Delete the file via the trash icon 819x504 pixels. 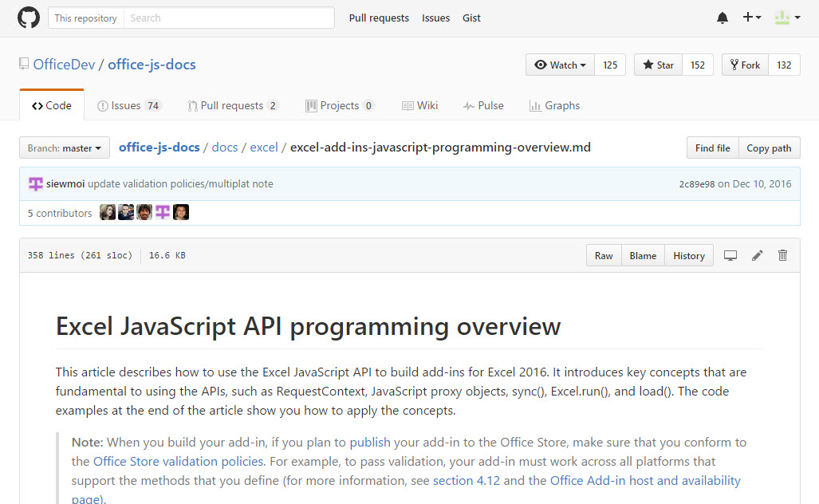pyautogui.click(x=782, y=255)
